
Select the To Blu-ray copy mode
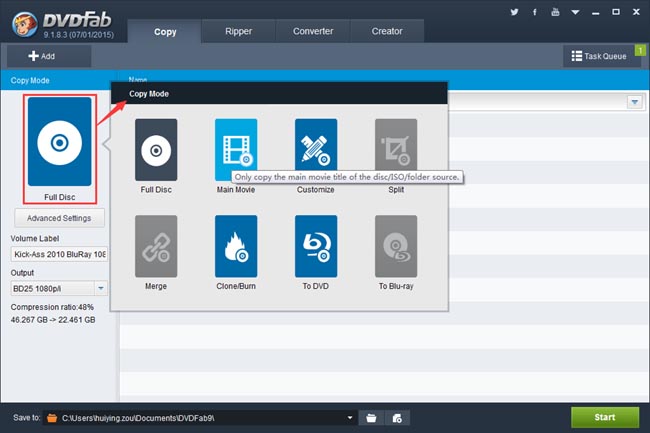tap(395, 246)
